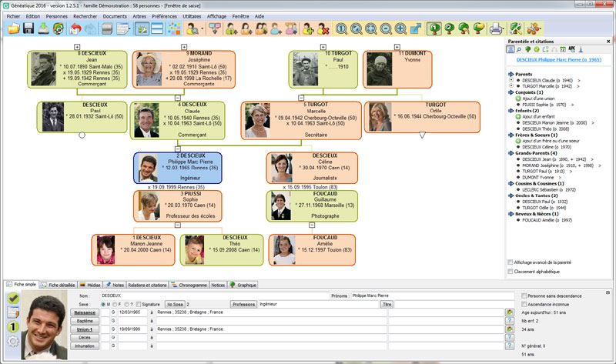Select the Céline DESCIEUX card in the tree
The image size is (616, 364).
312,168
